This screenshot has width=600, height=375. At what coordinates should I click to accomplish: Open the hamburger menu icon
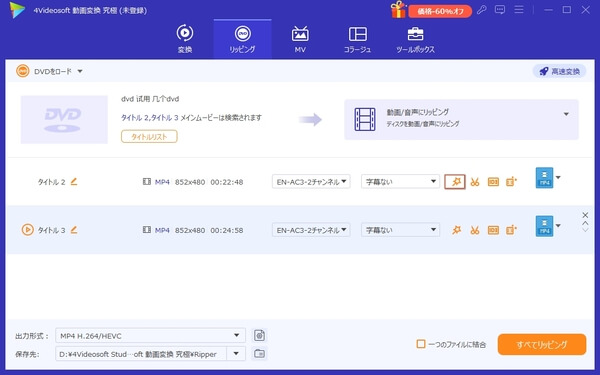tap(519, 10)
